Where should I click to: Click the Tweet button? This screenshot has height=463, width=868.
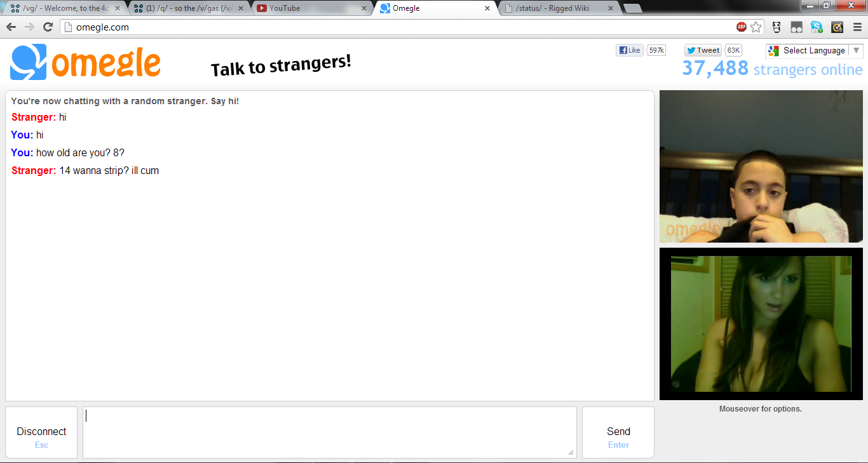[703, 50]
